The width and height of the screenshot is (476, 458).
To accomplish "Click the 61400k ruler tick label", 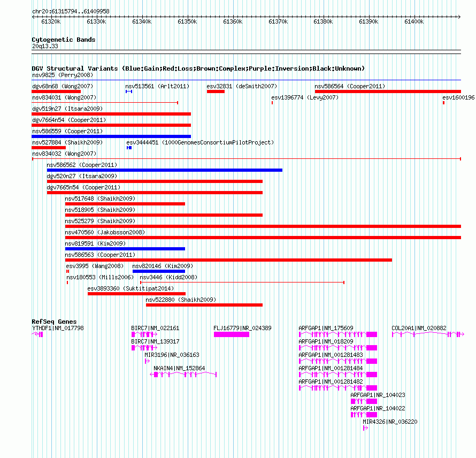I will 414,21.
